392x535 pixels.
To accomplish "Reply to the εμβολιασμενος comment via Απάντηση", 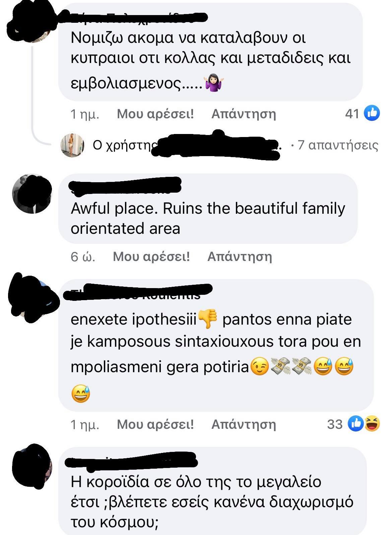I will point(244,114).
